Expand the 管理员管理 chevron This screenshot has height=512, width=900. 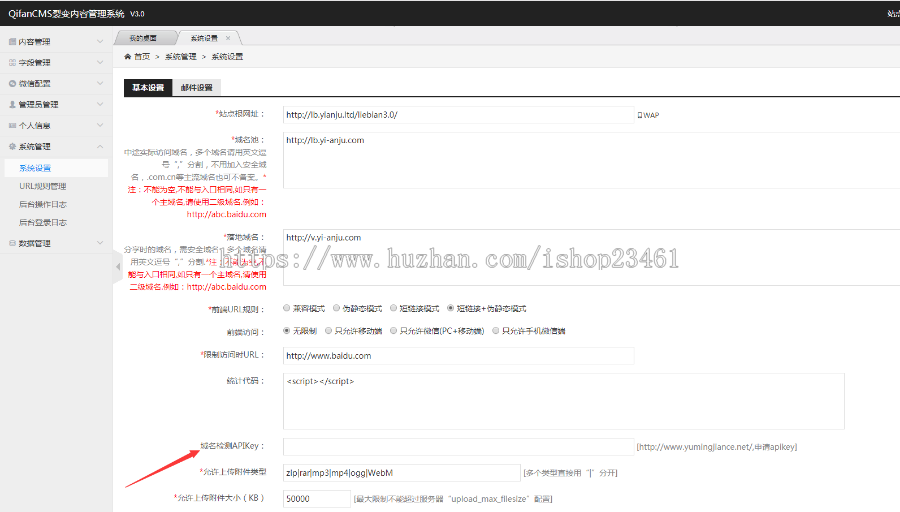click(x=100, y=104)
